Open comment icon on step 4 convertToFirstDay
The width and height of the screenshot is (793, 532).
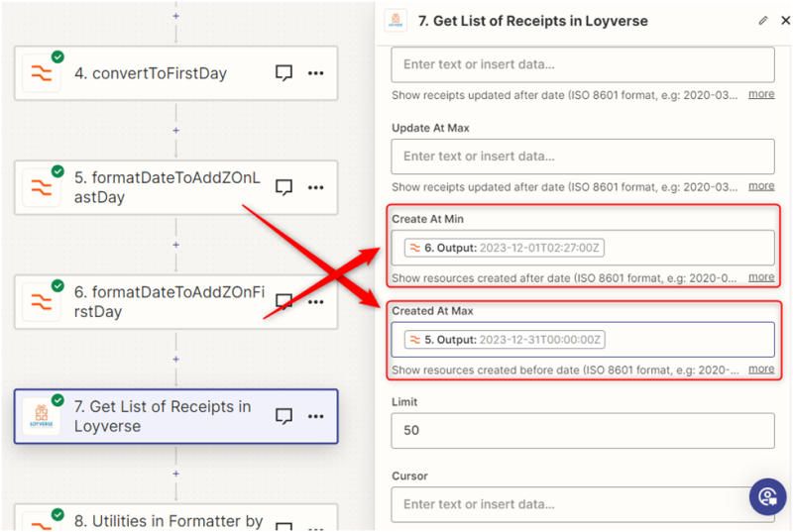283,73
